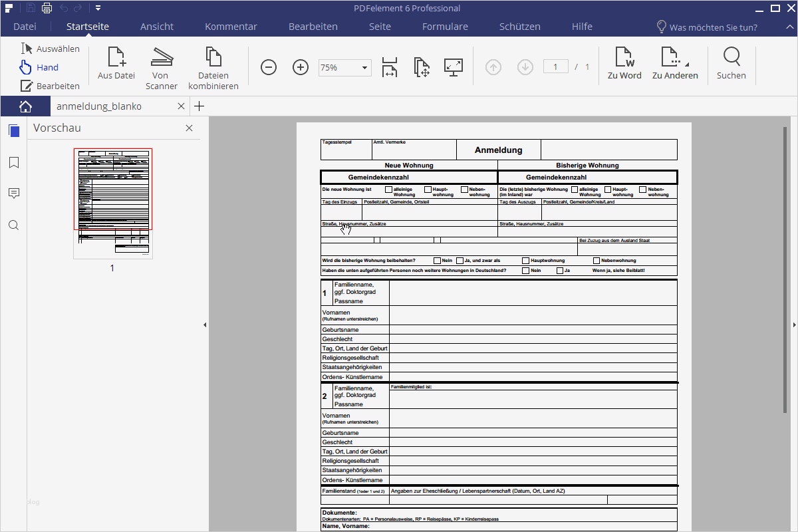798x532 pixels.
Task: Check 'Nein' for weitere Wohnungen in Deutschland
Action: coord(525,271)
